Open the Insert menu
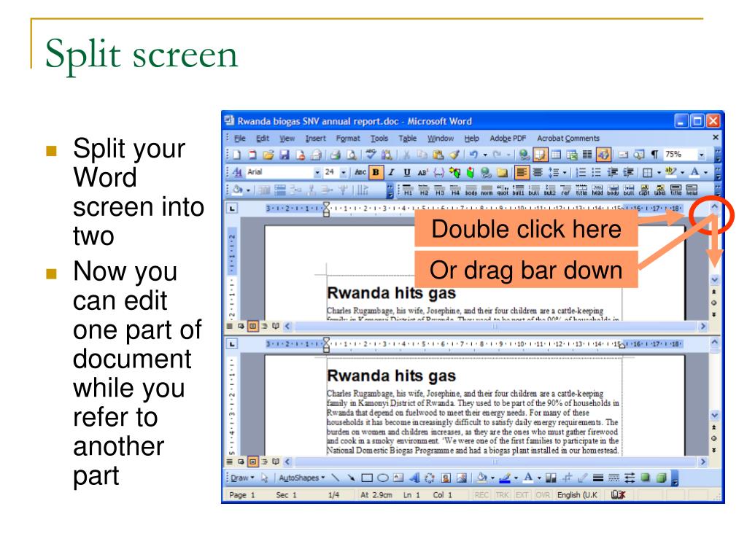The width and height of the screenshot is (747, 560). pyautogui.click(x=315, y=138)
